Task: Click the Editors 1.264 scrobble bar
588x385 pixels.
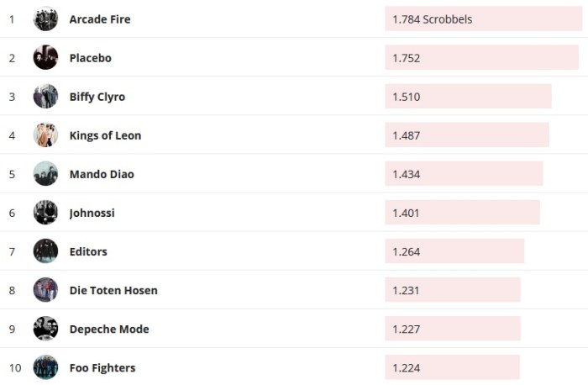Action: coord(454,251)
